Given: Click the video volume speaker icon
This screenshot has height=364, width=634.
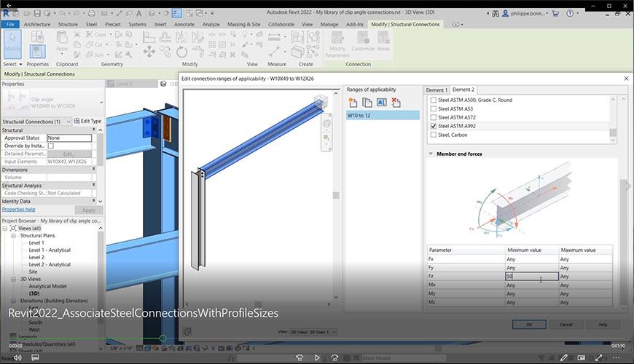Looking at the screenshot, I should pyautogui.click(x=17, y=357).
